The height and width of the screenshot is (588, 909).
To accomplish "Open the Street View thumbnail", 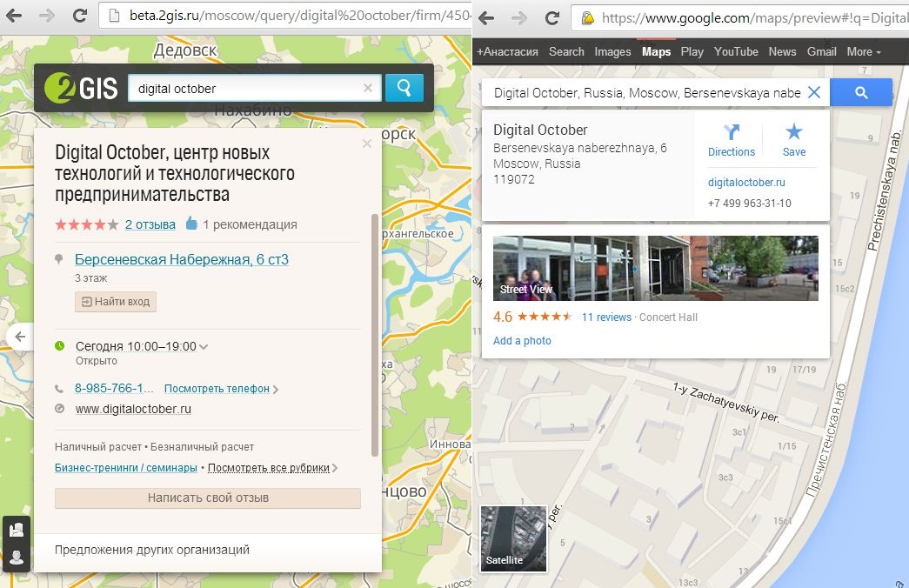I will coord(655,268).
